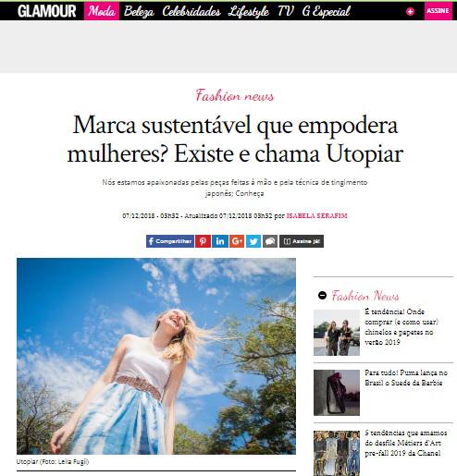Share article via Facebook Compartilhar button

coord(170,241)
